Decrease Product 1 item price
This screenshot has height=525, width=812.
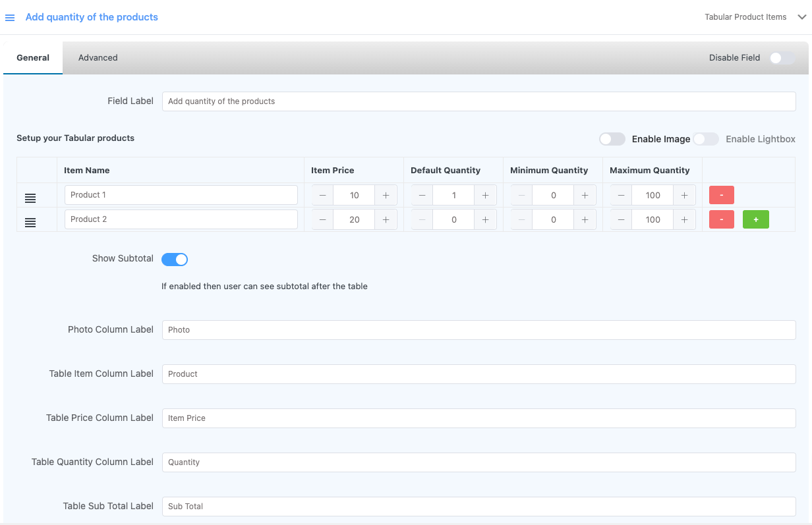point(322,195)
